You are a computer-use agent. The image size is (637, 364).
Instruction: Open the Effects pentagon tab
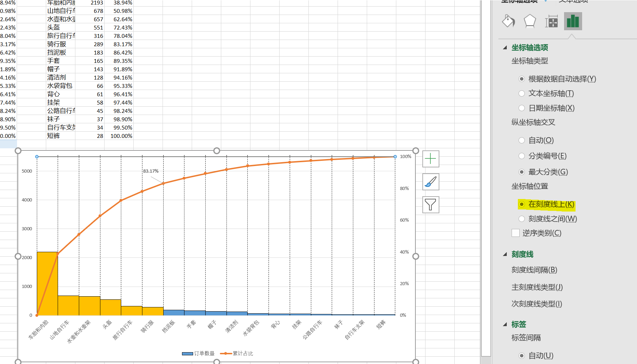click(x=530, y=21)
